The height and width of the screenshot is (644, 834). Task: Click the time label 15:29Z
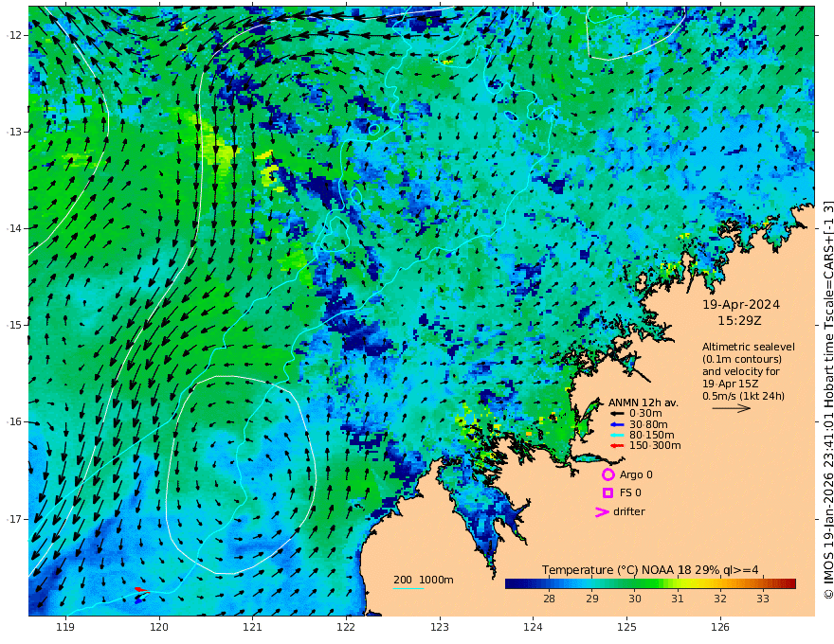[x=739, y=321]
